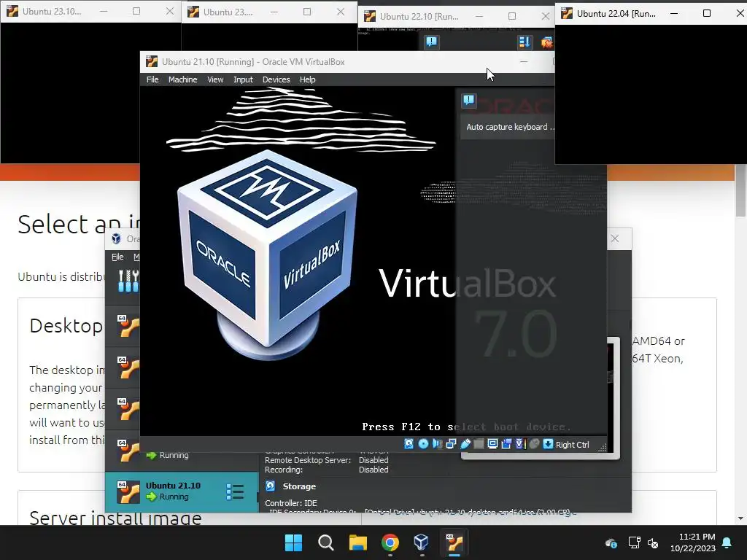The image size is (747, 560).
Task: Click the Controller: IDE text
Action: point(290,503)
